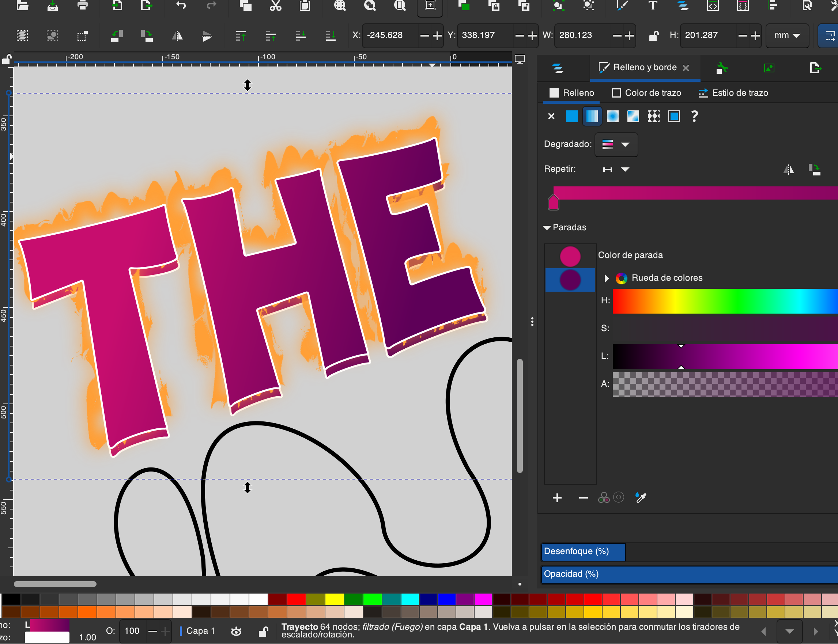The image size is (838, 644).
Task: Pick the cyan swatch in color palette
Action: (x=409, y=599)
